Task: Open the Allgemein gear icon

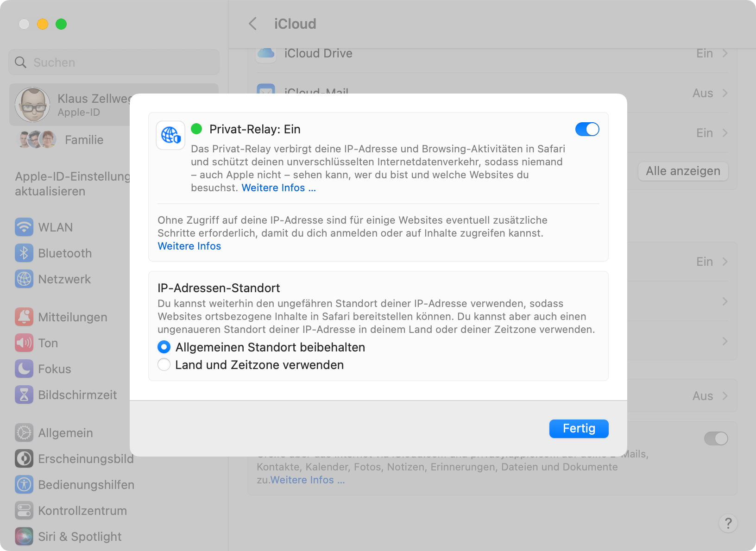Action: [24, 432]
